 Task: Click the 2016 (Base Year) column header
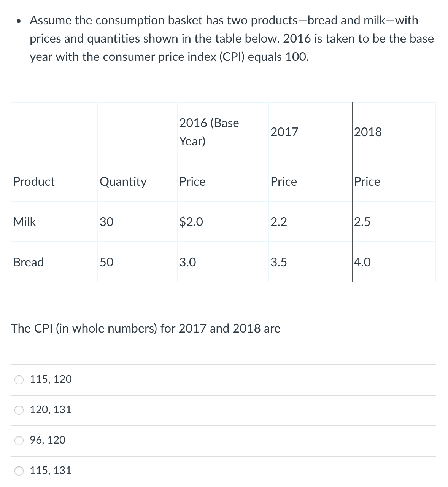(209, 132)
